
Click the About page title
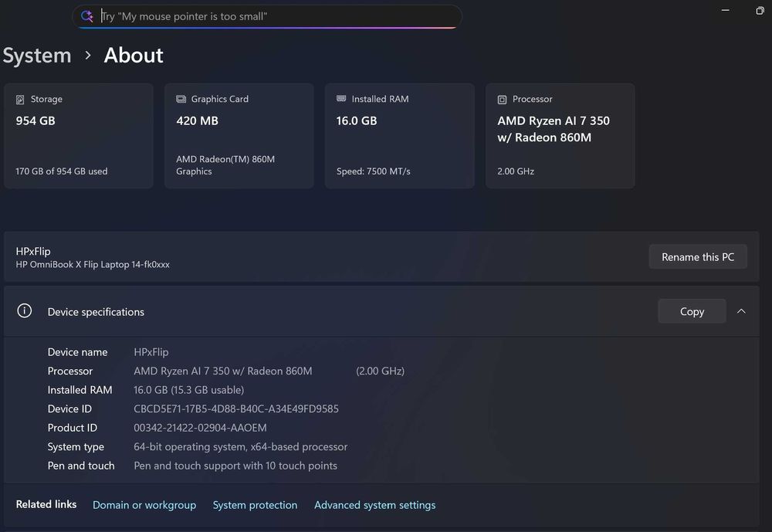[x=134, y=55]
